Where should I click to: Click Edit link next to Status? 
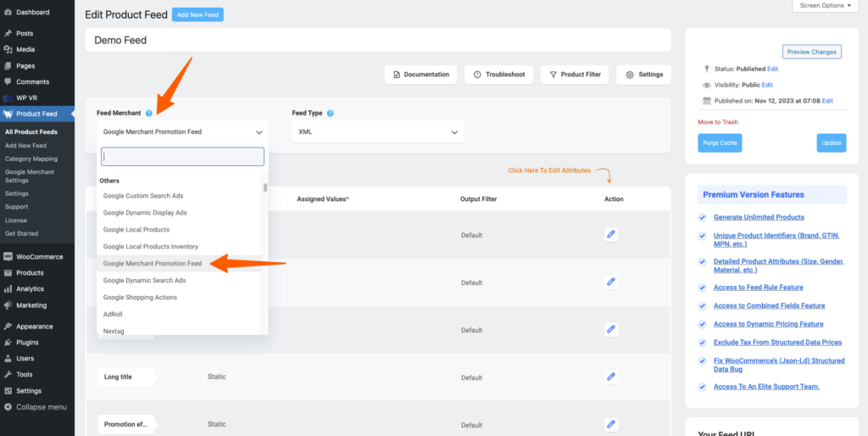point(773,70)
